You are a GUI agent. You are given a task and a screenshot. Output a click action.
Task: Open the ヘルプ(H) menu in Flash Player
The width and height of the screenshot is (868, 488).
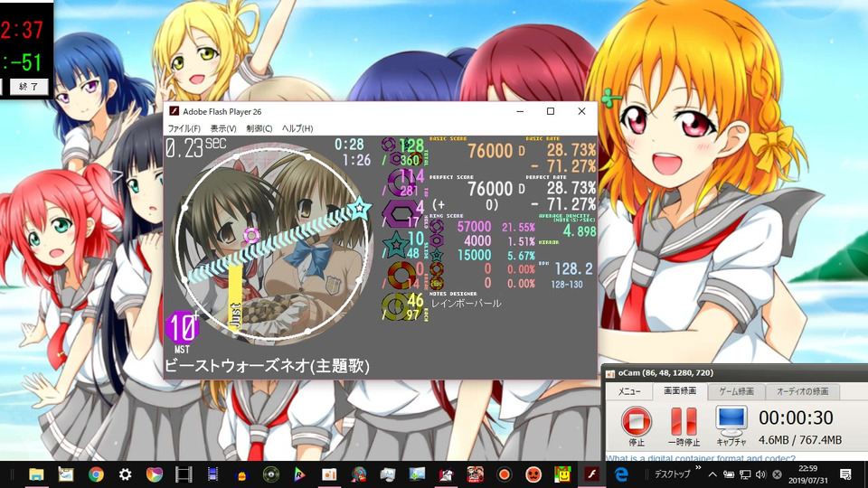pyautogui.click(x=297, y=128)
